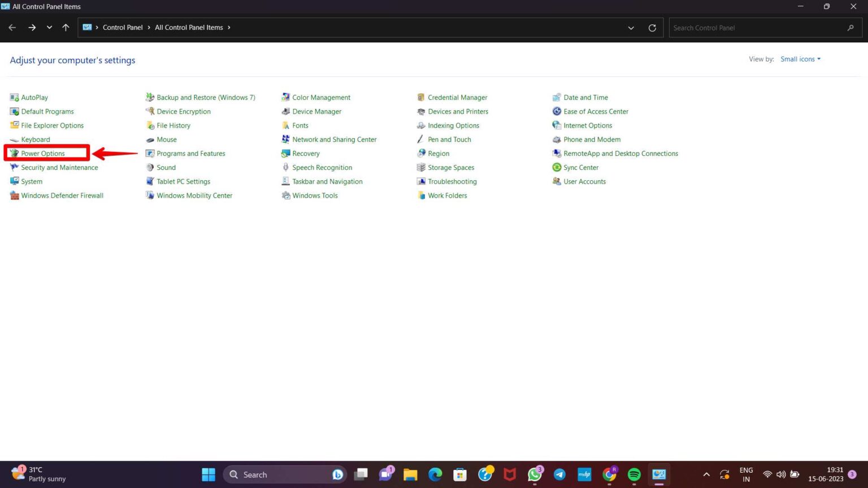The width and height of the screenshot is (868, 488).
Task: Open Network and Sharing Center
Action: coord(335,139)
